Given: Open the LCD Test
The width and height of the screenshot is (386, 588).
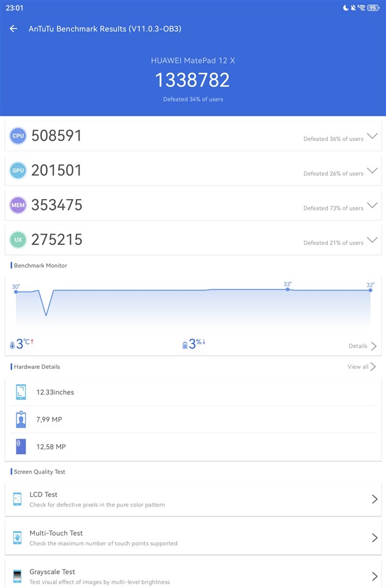Looking at the screenshot, I should pyautogui.click(x=193, y=499).
